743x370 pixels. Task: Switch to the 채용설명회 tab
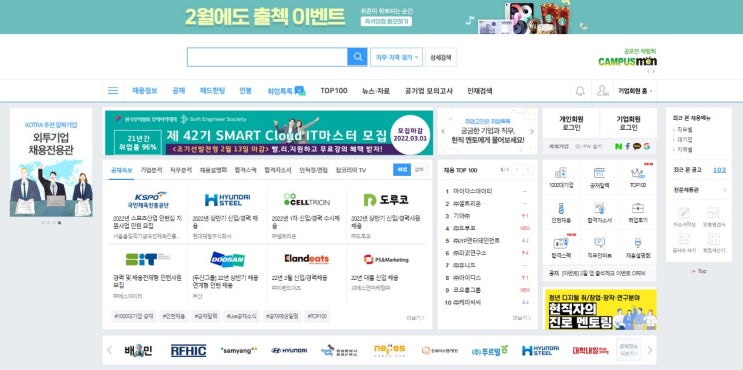click(x=213, y=170)
